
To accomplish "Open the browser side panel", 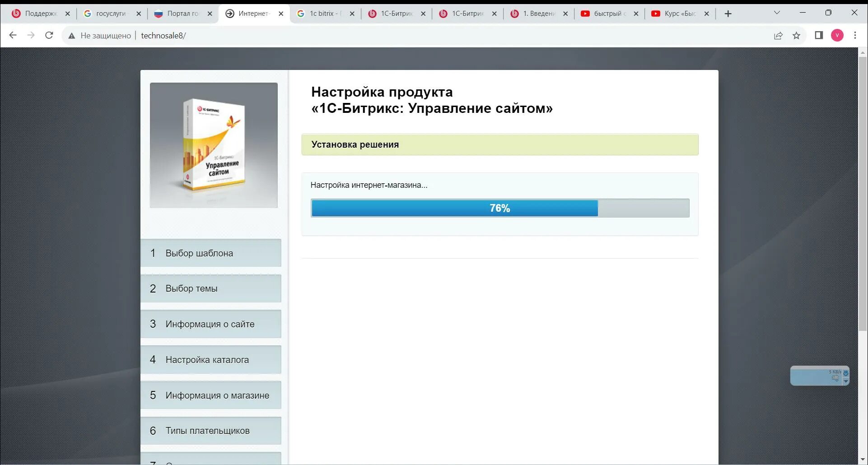I will tap(819, 35).
